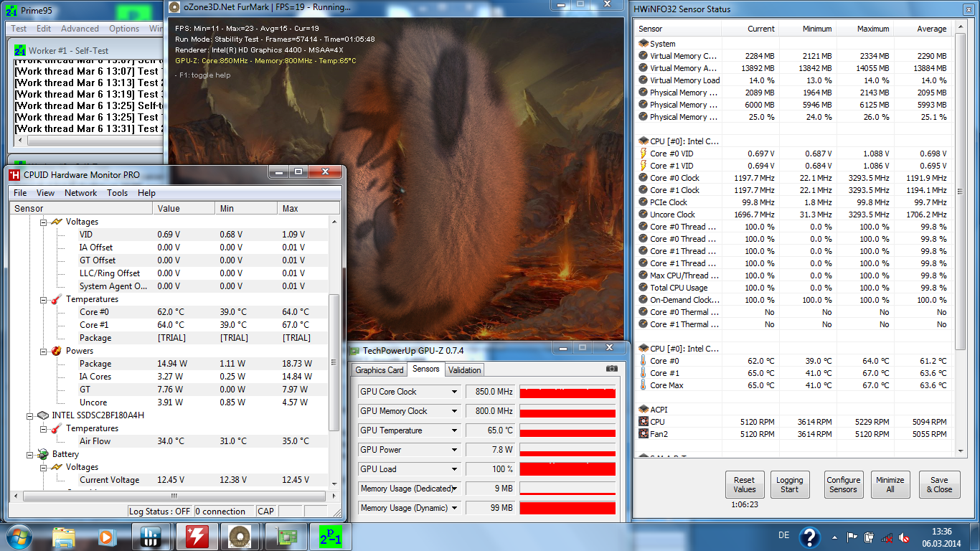This screenshot has height=551, width=980.
Task: Click the HWMonitor vertical scrollbar
Action: point(334,352)
